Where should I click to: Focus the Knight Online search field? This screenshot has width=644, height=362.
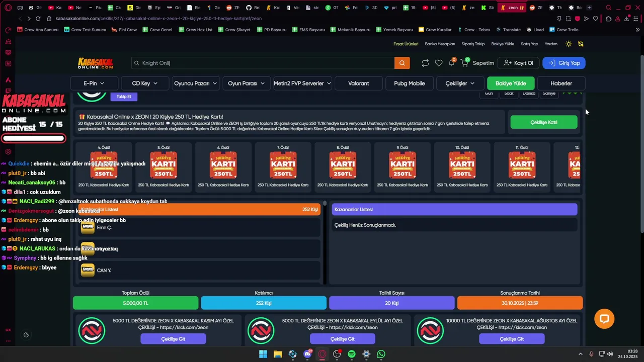pyautogui.click(x=263, y=63)
